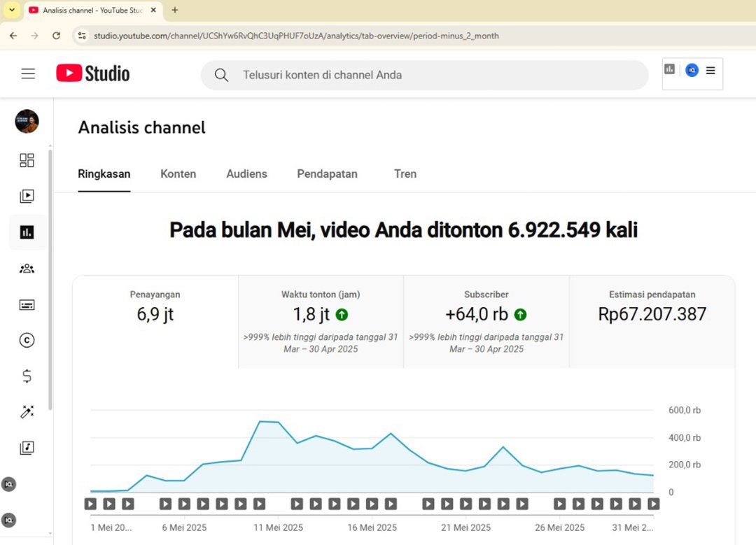
Task: Select the Konten (play) icon in the sidebar
Action: coord(27,196)
